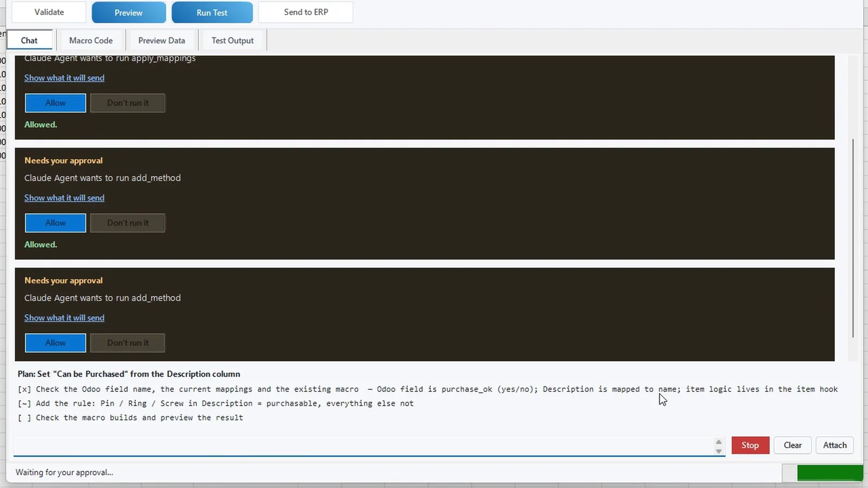Click the pending step "Check the macro builds"
Image resolution: width=868 pixels, height=488 pixels.
tap(130, 418)
